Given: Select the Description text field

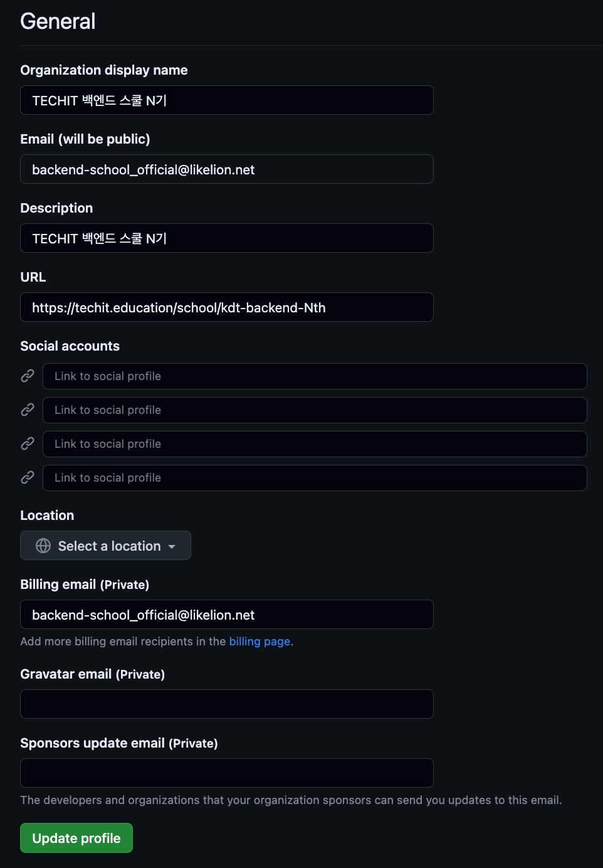Looking at the screenshot, I should (x=226, y=238).
